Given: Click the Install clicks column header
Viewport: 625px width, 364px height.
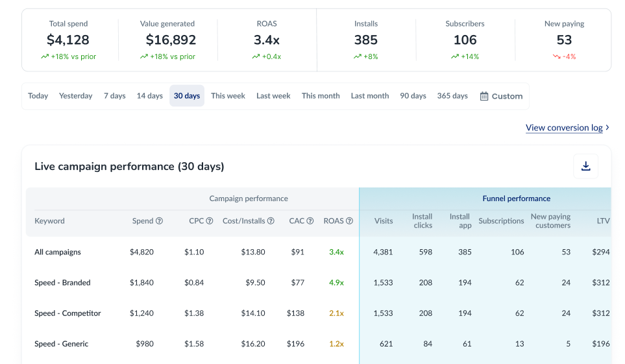Looking at the screenshot, I should [x=422, y=221].
